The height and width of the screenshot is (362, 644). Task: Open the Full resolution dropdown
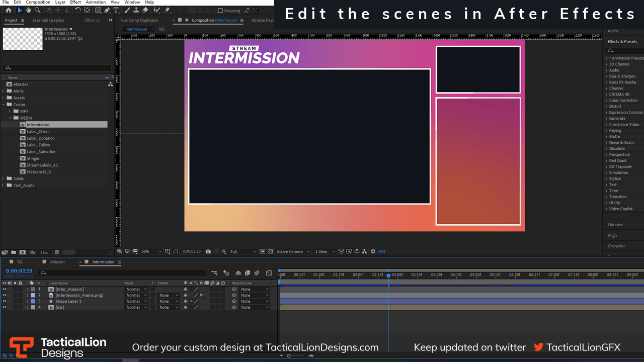[243, 251]
